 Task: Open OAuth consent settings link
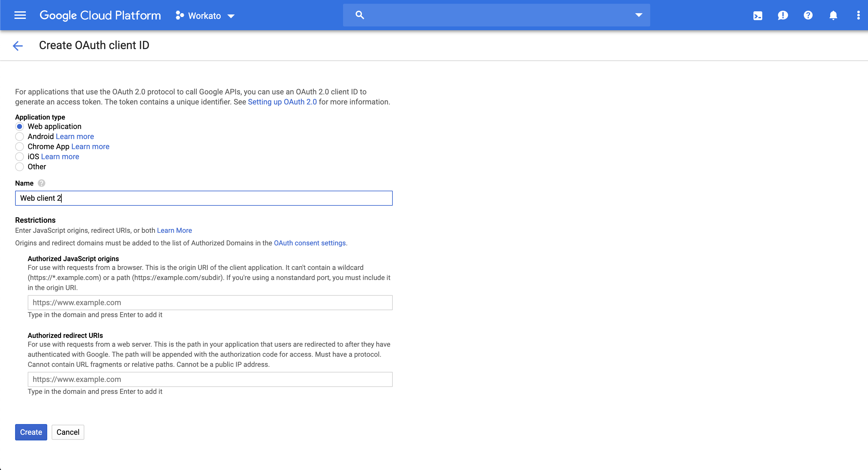310,243
